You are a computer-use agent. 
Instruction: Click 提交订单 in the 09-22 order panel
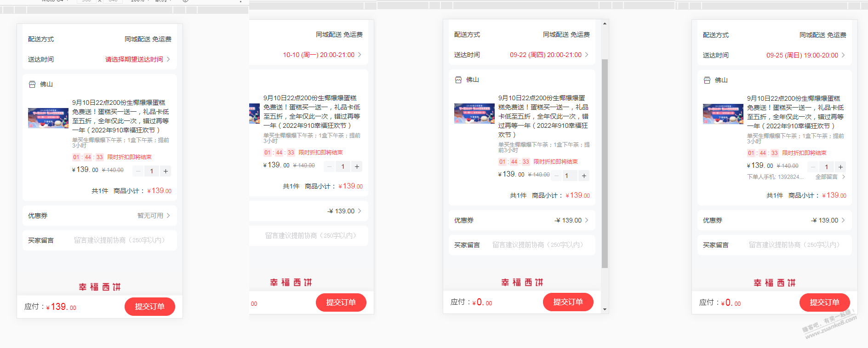click(x=568, y=302)
